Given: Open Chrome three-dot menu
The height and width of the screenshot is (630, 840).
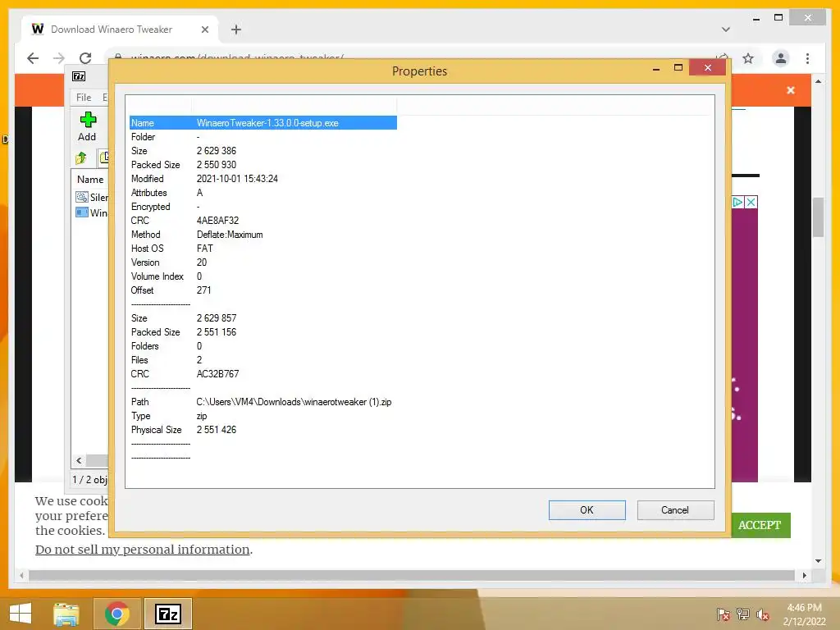Looking at the screenshot, I should point(807,58).
